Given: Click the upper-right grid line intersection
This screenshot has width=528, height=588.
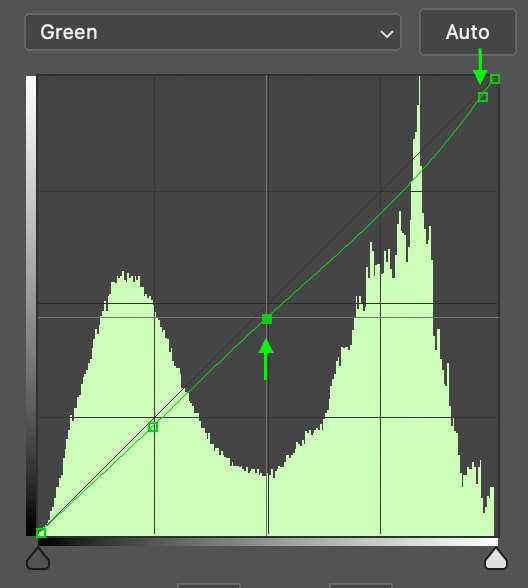Looking at the screenshot, I should pos(381,191).
